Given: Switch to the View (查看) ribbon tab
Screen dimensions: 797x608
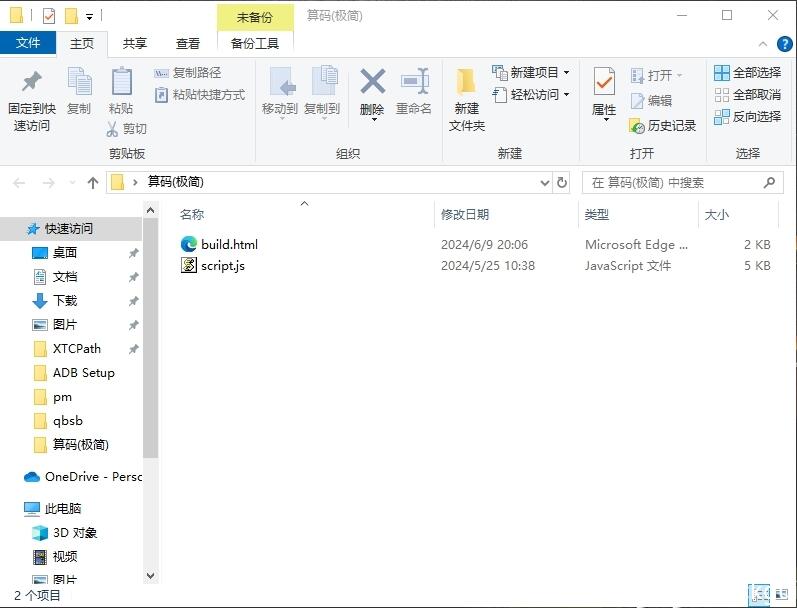Looking at the screenshot, I should pyautogui.click(x=188, y=44).
